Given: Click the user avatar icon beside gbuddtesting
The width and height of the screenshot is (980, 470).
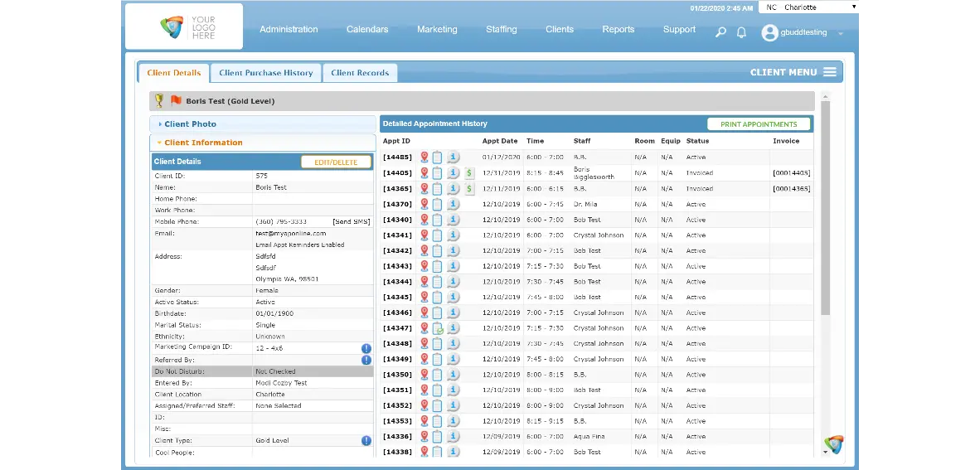Looking at the screenshot, I should [769, 32].
